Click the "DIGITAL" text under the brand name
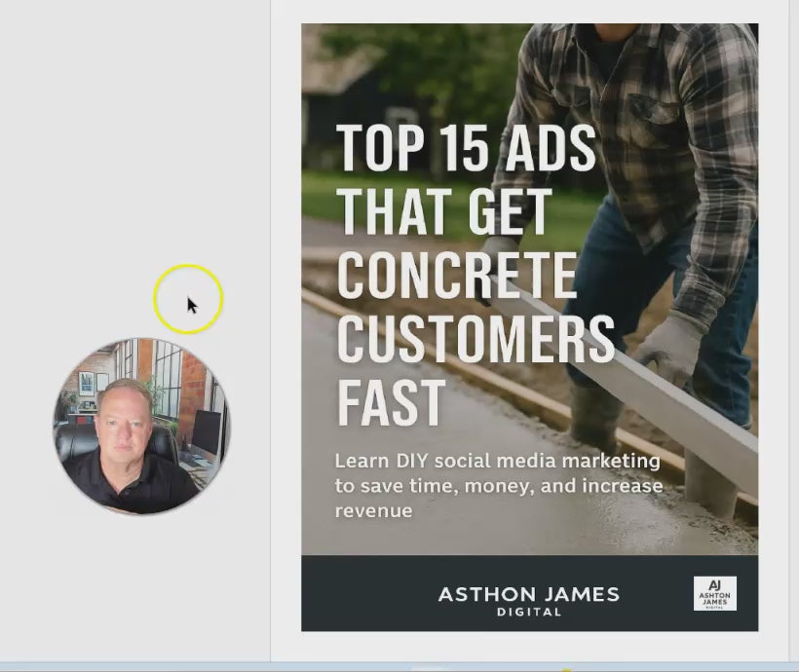 pyautogui.click(x=528, y=613)
